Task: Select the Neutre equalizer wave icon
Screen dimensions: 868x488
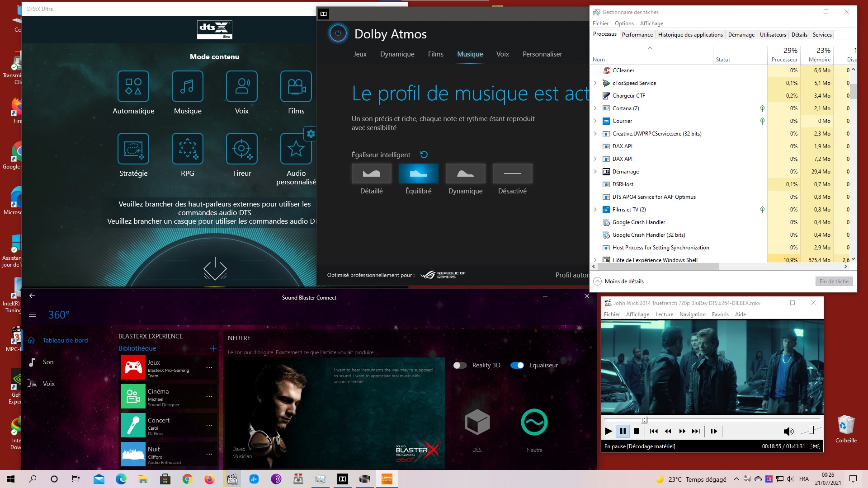Action: 534,422
